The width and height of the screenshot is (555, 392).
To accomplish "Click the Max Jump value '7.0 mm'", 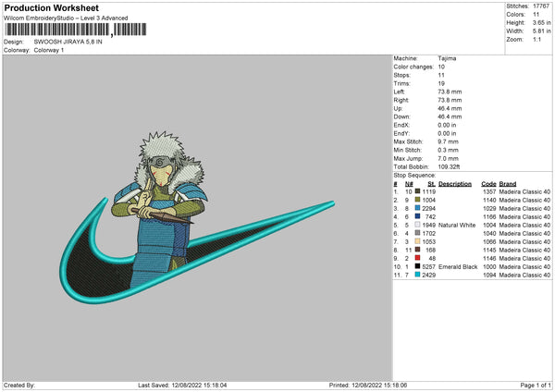I will (x=448, y=158).
